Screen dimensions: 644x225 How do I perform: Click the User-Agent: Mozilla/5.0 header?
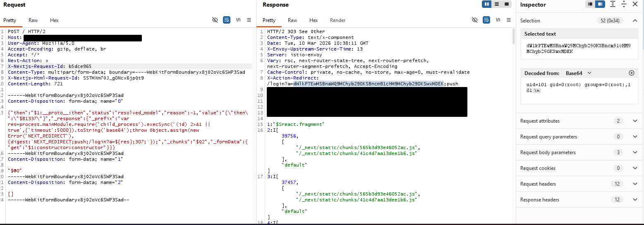[41, 43]
